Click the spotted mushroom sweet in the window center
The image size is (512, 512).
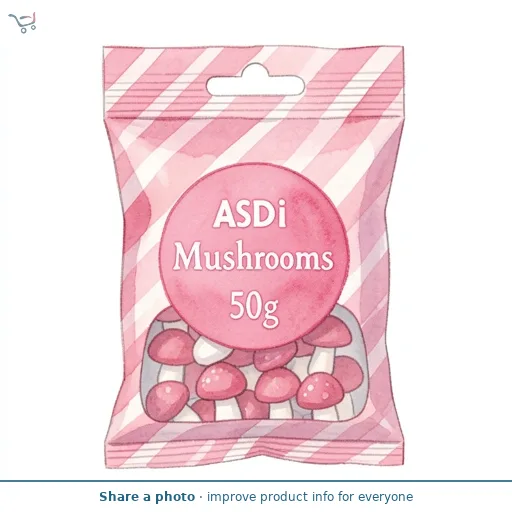pyautogui.click(x=221, y=381)
